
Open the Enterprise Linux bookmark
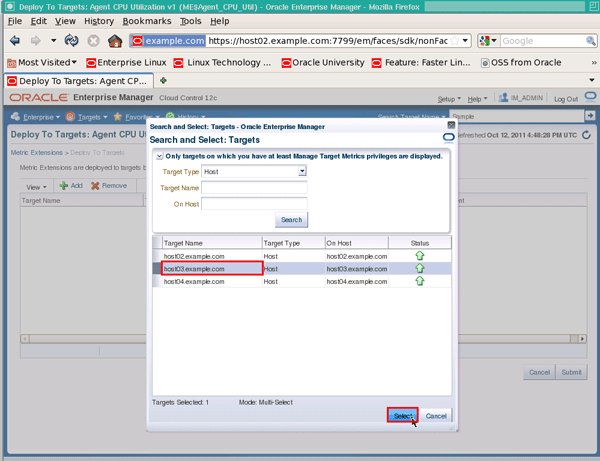126,62
